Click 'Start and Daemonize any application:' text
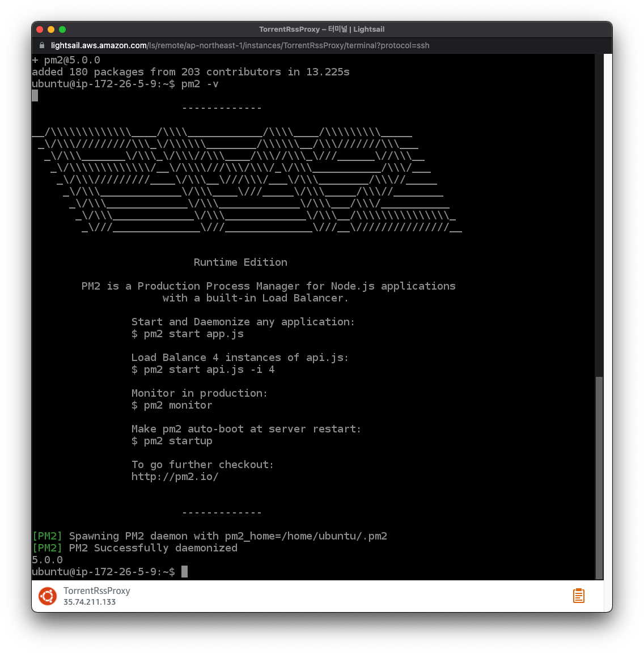The height and width of the screenshot is (654, 644). (x=243, y=322)
